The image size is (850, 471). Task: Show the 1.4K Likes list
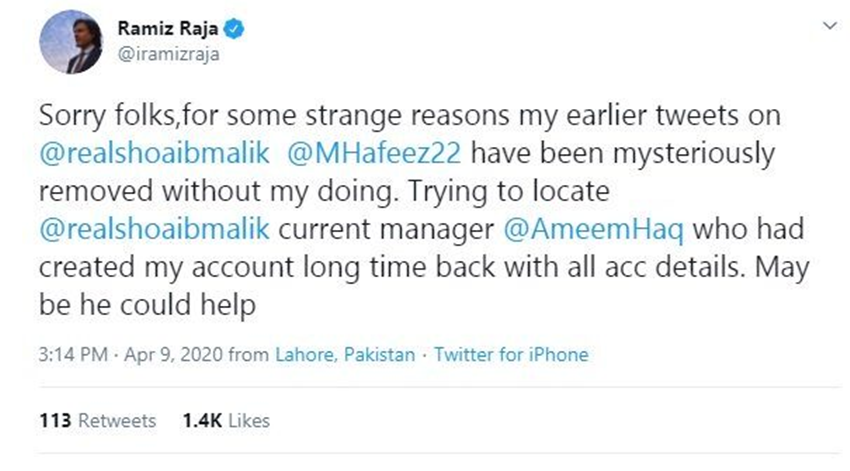pos(226,421)
